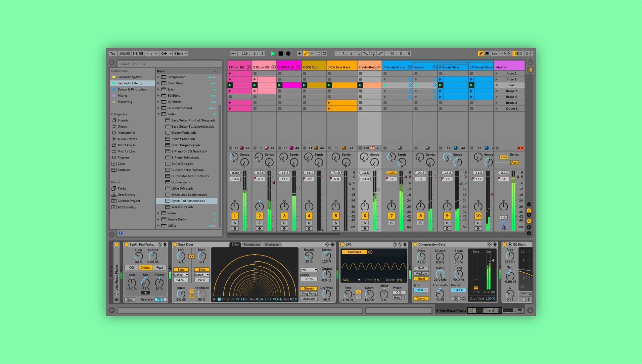This screenshot has width=642, height=364.
Task: Arm the Arrangement Record circle button
Action: pyautogui.click(x=288, y=54)
